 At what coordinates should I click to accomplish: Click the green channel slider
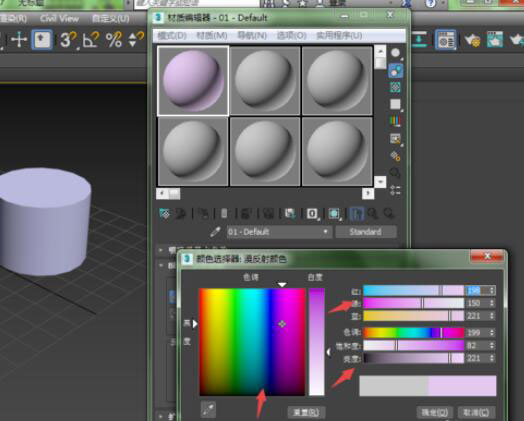[x=414, y=303]
